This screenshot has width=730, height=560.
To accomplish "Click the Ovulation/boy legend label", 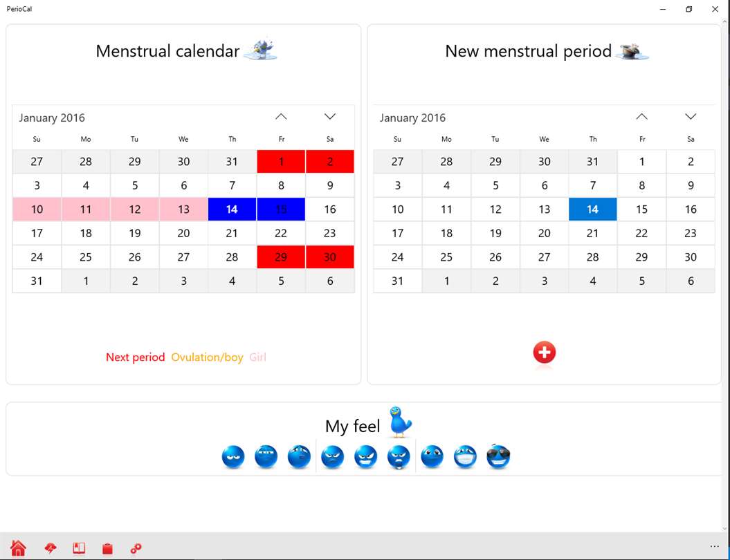I will (207, 357).
